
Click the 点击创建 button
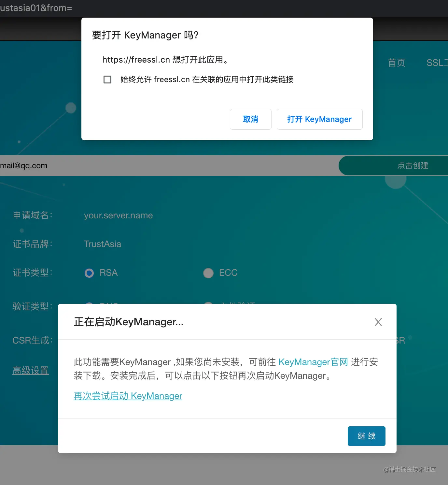[393, 166]
